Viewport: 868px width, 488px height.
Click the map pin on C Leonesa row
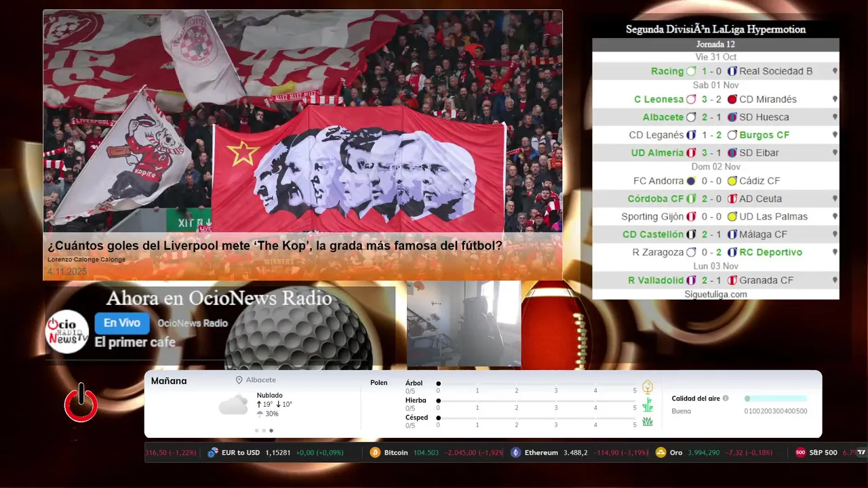pos(835,99)
